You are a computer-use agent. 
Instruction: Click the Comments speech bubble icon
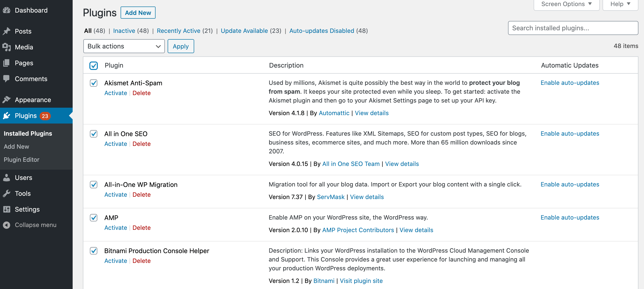coord(7,79)
